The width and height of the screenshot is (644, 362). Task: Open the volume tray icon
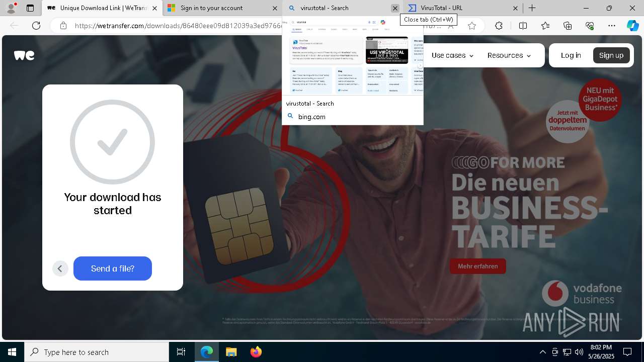tap(579, 352)
